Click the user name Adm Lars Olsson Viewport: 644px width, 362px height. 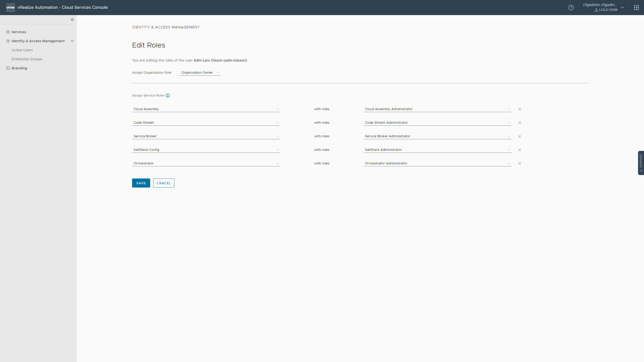pos(220,60)
